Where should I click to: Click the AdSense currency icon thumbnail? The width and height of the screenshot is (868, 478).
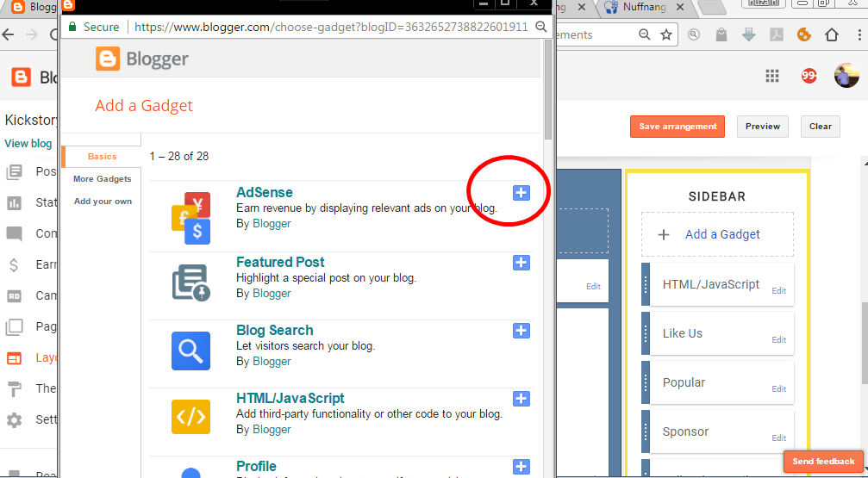pos(191,218)
